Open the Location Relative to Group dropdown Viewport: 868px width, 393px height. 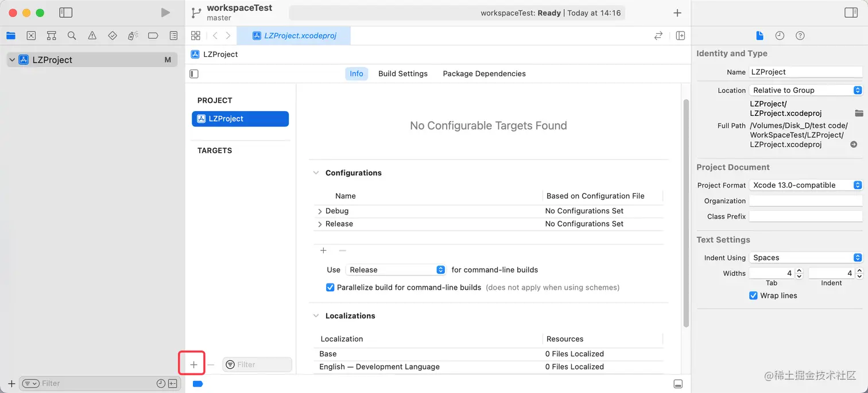click(806, 90)
